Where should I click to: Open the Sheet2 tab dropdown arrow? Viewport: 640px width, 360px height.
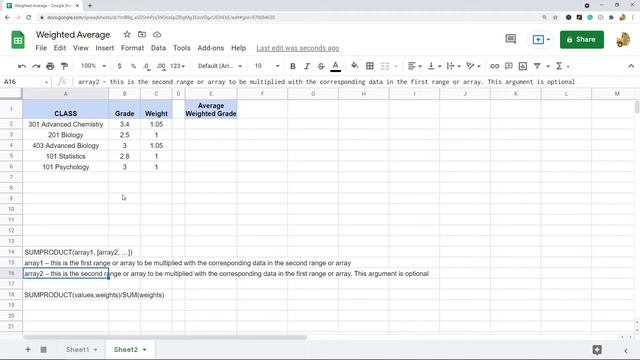144,350
